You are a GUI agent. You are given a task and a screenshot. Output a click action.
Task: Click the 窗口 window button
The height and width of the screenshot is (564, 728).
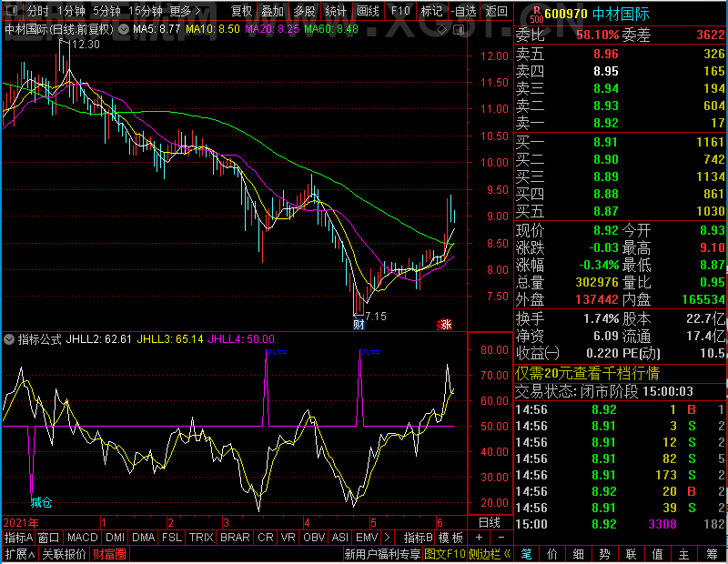(x=49, y=538)
